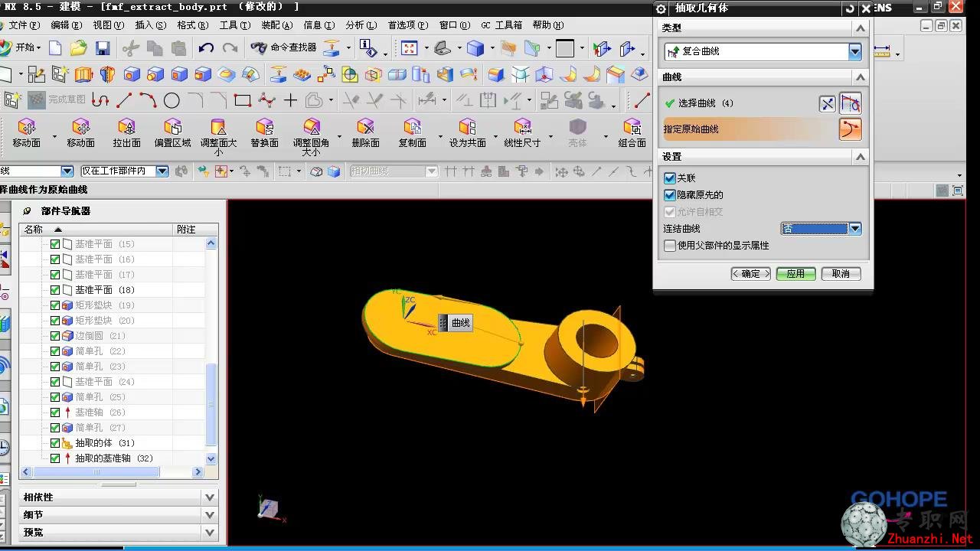Uncheck the 简单孔 (22) feature checkbox
Image resolution: width=980 pixels, height=551 pixels.
pos(55,351)
